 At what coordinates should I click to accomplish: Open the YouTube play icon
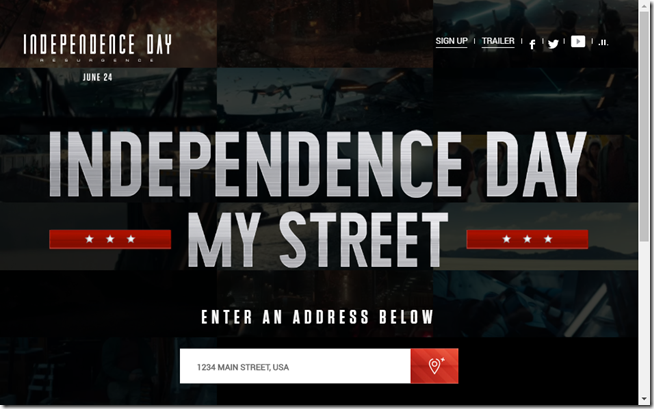[x=578, y=41]
